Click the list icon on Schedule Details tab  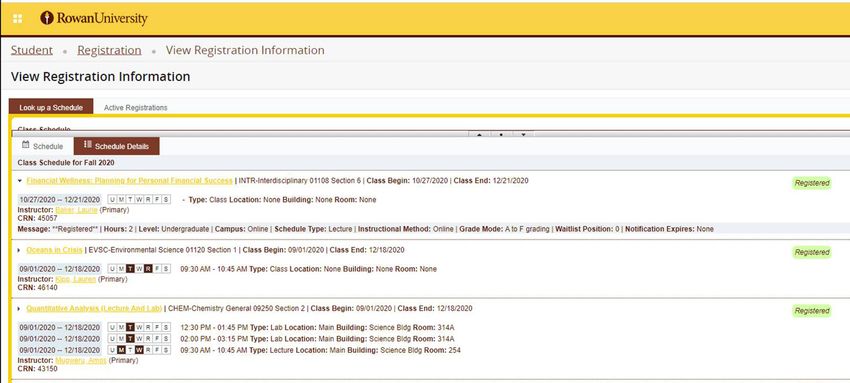(88, 145)
